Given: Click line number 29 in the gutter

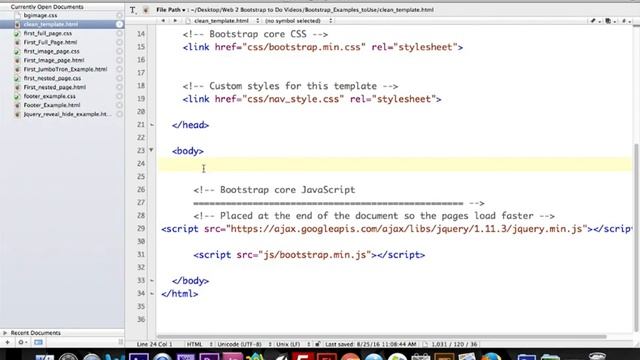Looking at the screenshot, I should pyautogui.click(x=141, y=229).
